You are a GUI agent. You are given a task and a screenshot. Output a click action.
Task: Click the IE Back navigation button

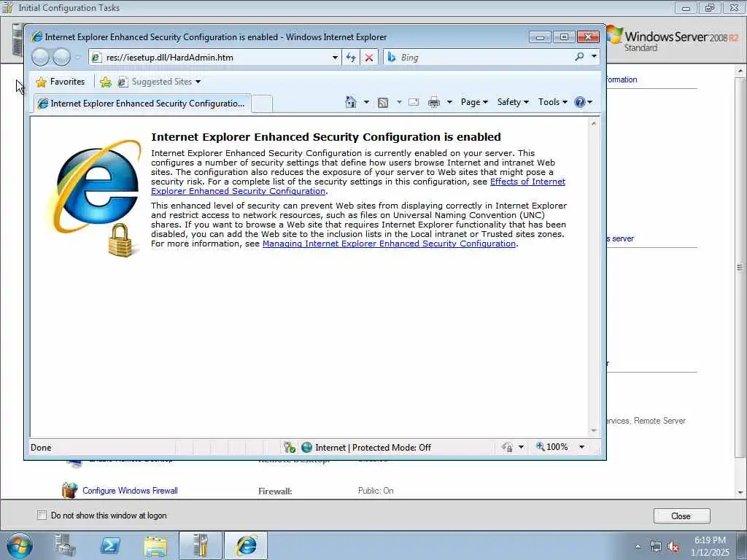coord(40,58)
